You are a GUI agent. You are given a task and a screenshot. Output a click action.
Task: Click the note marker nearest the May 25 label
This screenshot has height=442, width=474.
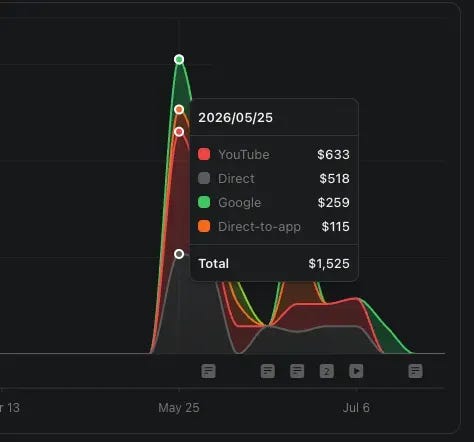point(208,371)
